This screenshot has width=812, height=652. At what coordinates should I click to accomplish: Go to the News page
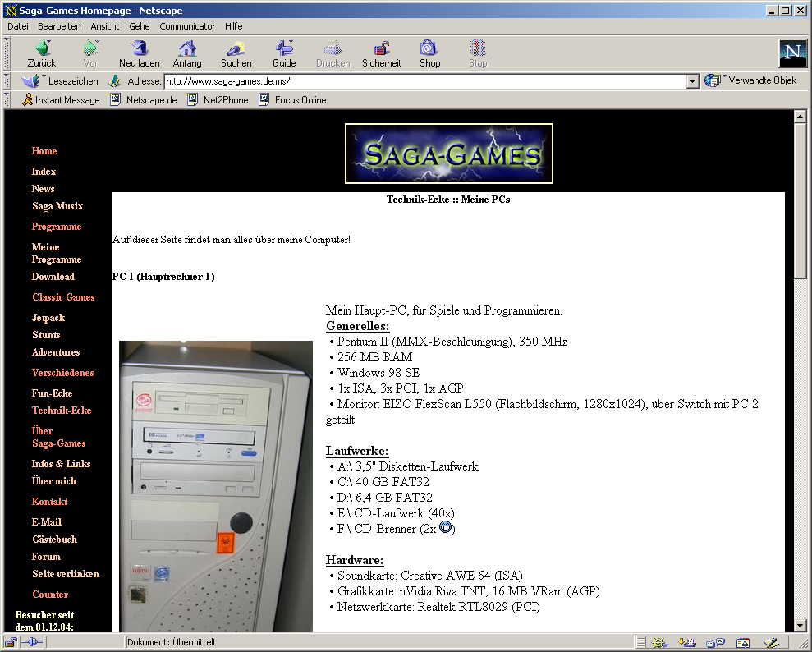[x=43, y=189]
